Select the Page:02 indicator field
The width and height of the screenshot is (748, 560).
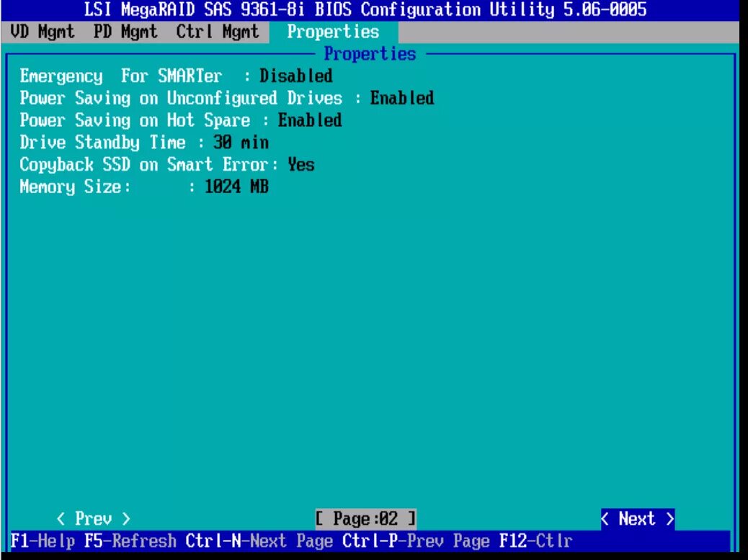[x=365, y=518]
